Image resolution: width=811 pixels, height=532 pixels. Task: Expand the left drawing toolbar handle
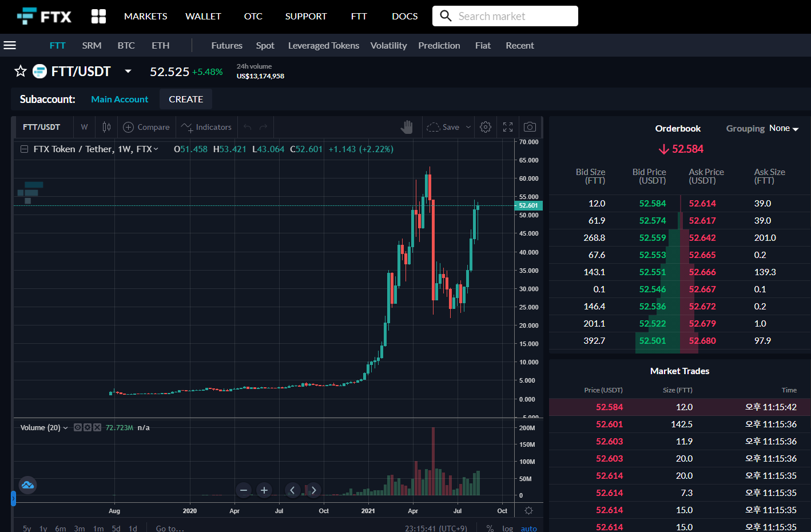click(13, 498)
